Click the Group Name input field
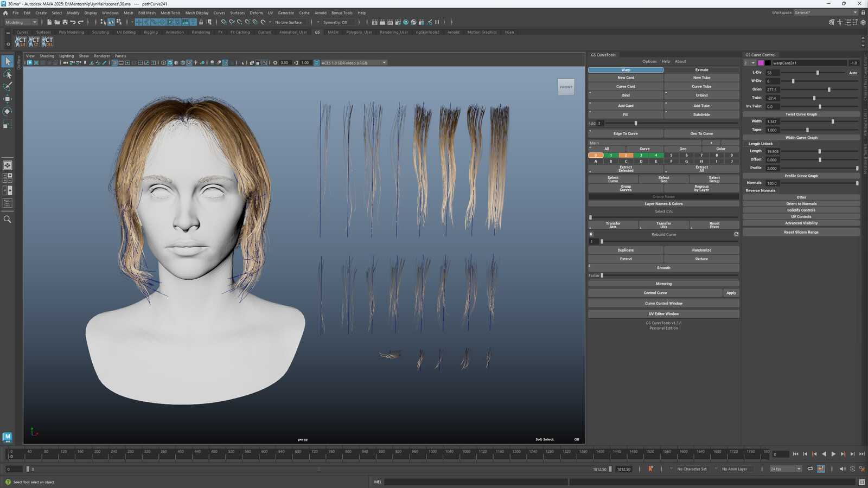 (x=663, y=196)
